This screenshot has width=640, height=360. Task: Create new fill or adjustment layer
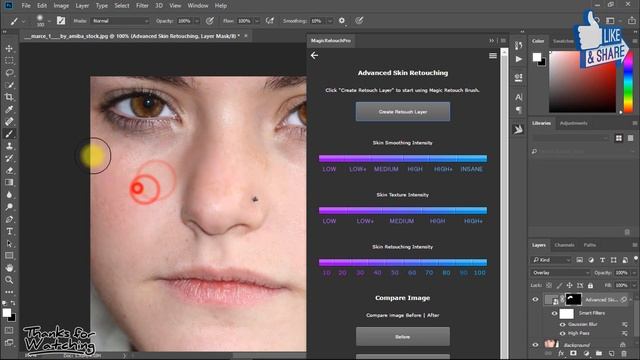tap(586, 353)
